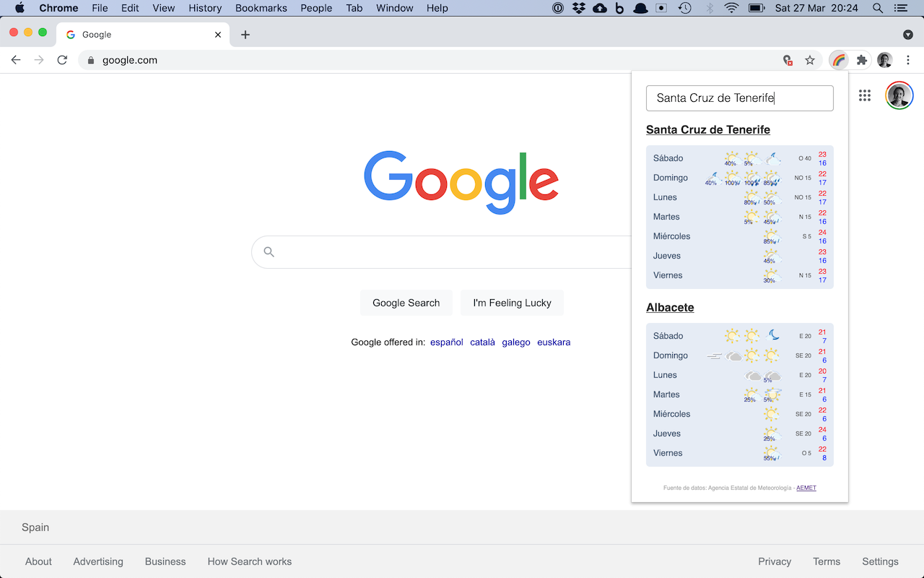
Task: Open a new tab with plus button
Action: [x=245, y=35]
